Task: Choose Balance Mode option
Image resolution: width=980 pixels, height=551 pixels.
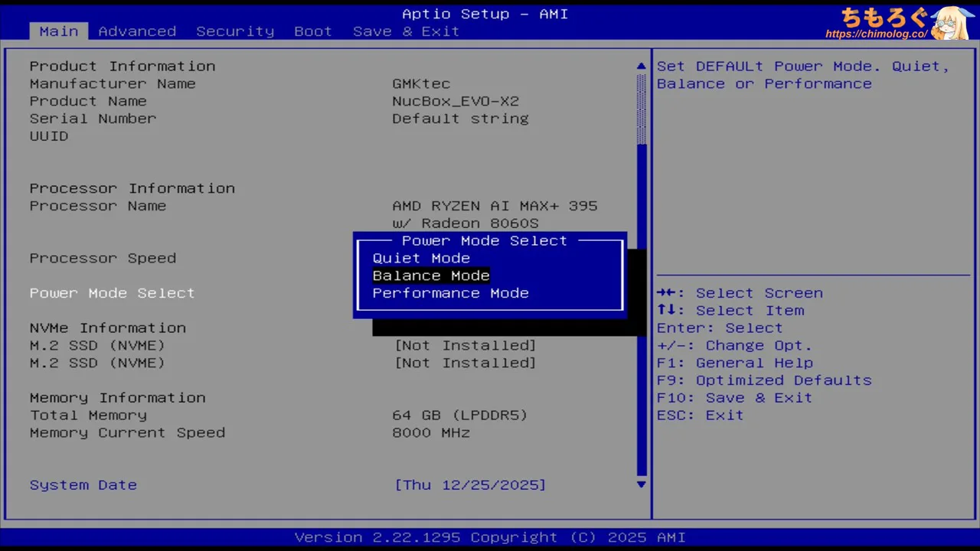Action: 431,276
